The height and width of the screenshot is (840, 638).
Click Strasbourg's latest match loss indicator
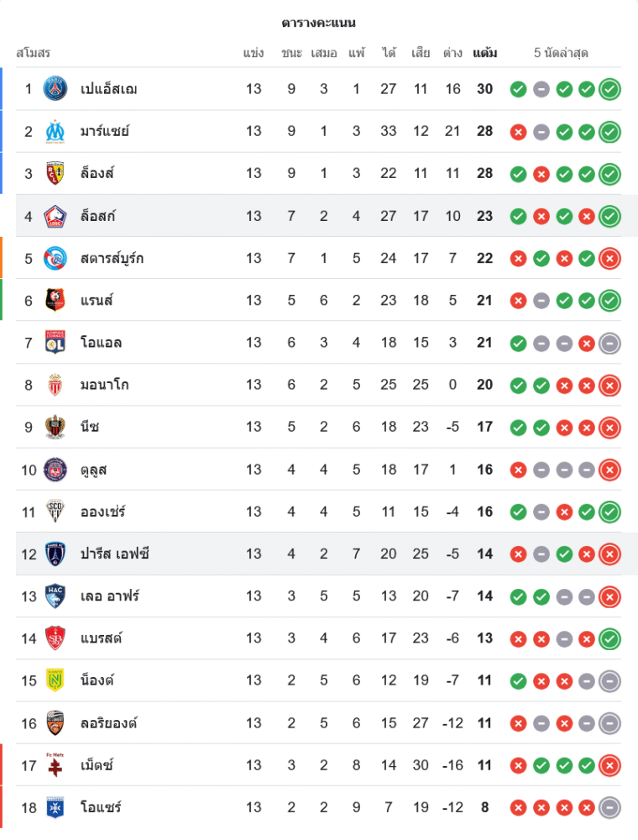coord(610,258)
